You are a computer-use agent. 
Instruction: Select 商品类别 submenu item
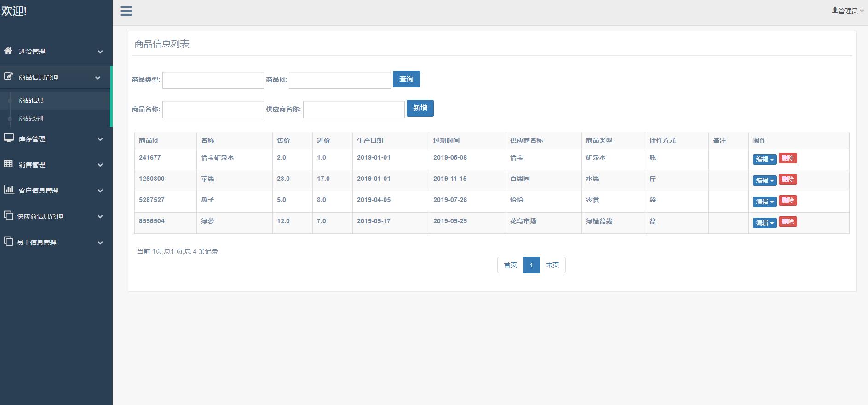[31, 118]
